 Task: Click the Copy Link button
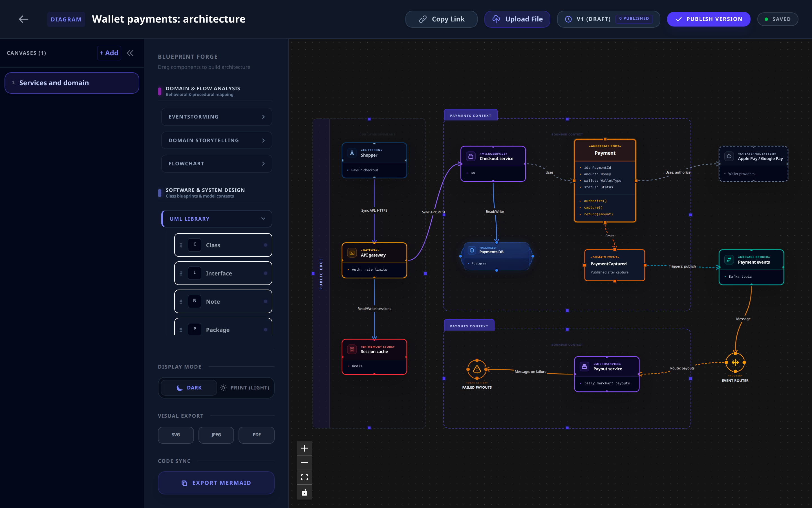click(x=441, y=19)
